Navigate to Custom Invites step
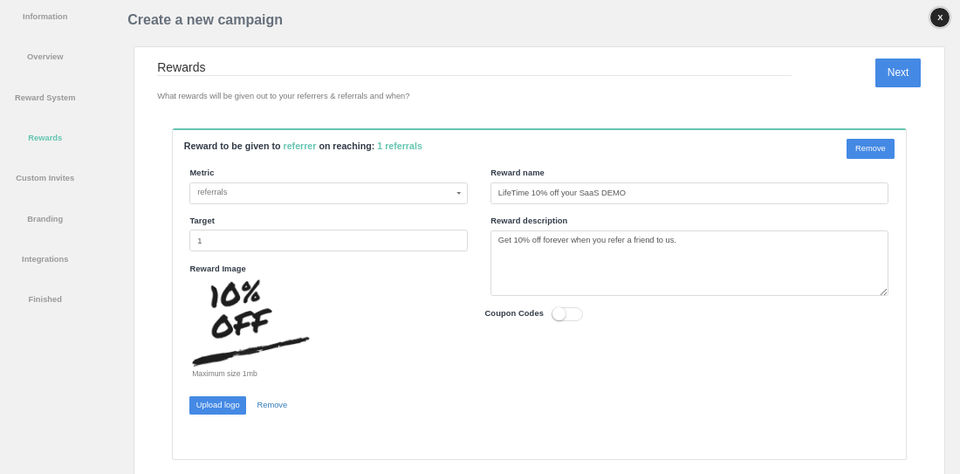 45,178
